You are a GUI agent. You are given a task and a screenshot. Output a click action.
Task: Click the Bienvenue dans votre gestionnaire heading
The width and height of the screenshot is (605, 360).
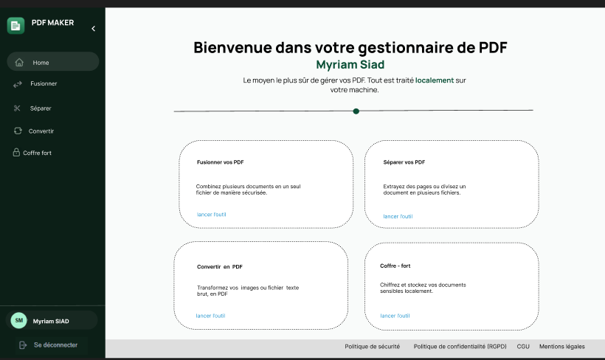click(x=350, y=47)
